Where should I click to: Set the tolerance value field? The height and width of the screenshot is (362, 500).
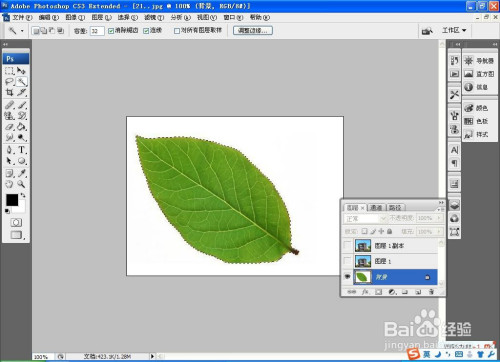click(97, 31)
